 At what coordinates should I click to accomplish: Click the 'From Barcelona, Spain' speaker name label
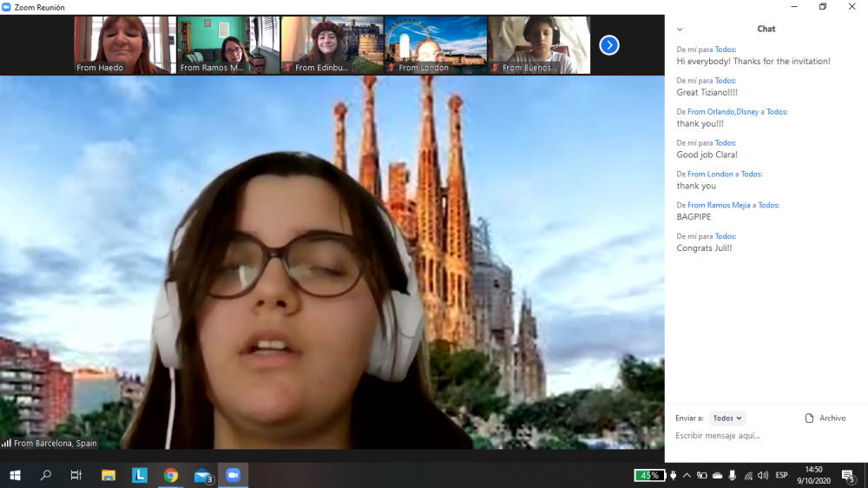coord(55,443)
